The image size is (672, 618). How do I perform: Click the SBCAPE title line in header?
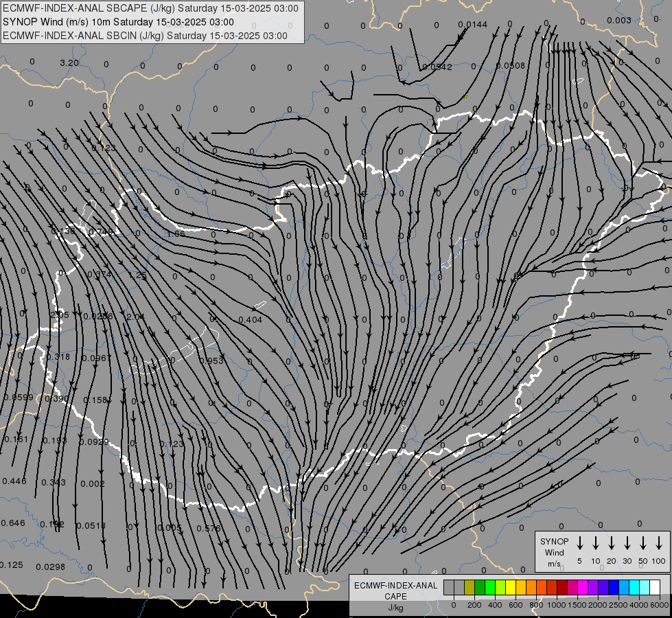coord(150,8)
